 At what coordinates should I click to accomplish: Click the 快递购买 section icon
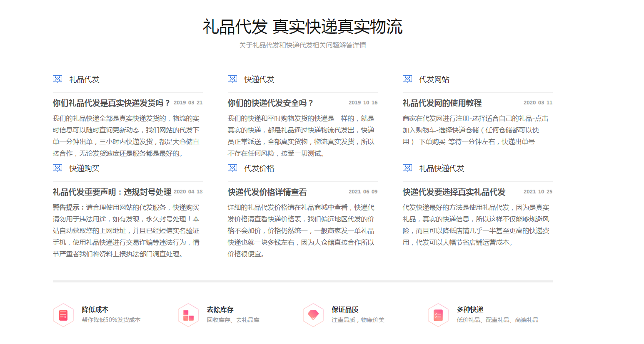[57, 168]
